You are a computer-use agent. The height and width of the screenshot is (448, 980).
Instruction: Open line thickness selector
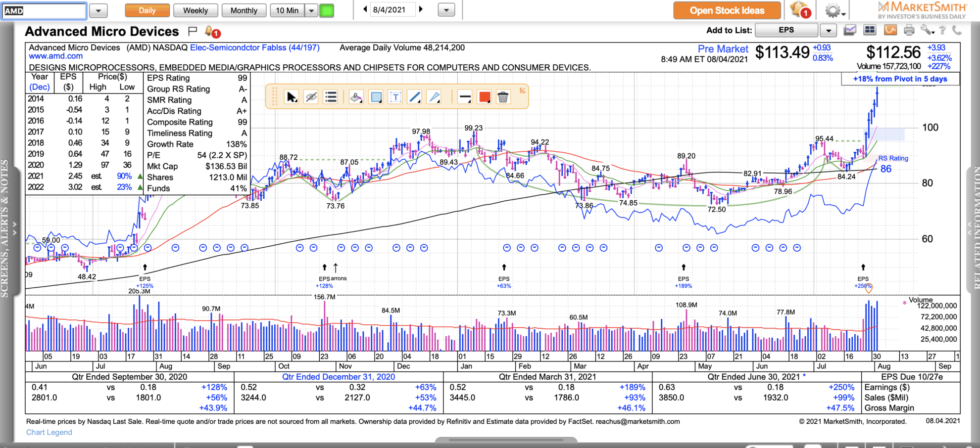point(465,97)
